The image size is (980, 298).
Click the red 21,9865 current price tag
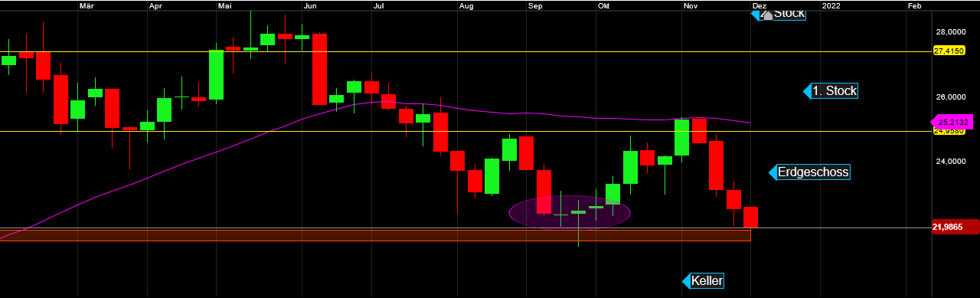955,228
